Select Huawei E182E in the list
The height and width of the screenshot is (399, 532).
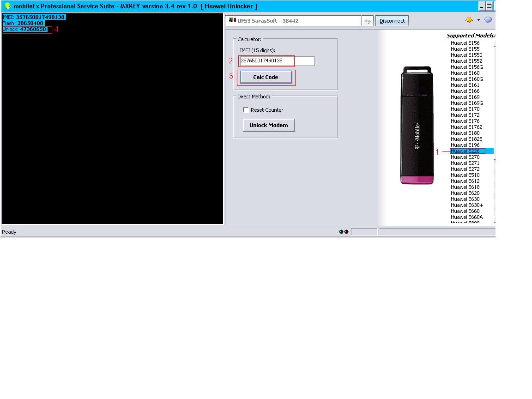(466, 139)
